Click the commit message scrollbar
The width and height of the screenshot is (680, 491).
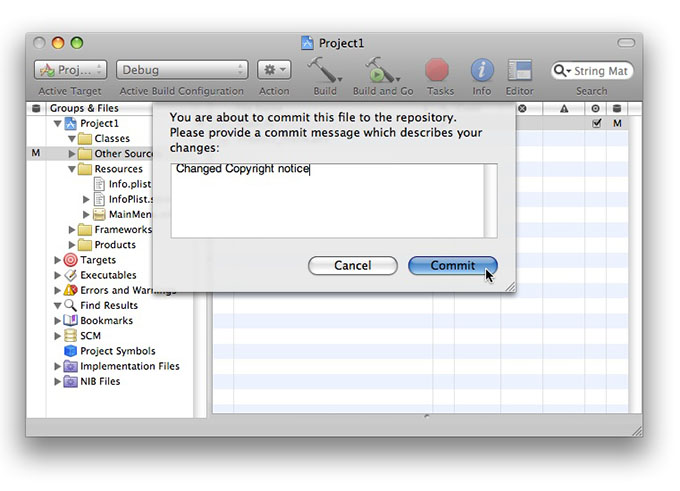pyautogui.click(x=490, y=200)
